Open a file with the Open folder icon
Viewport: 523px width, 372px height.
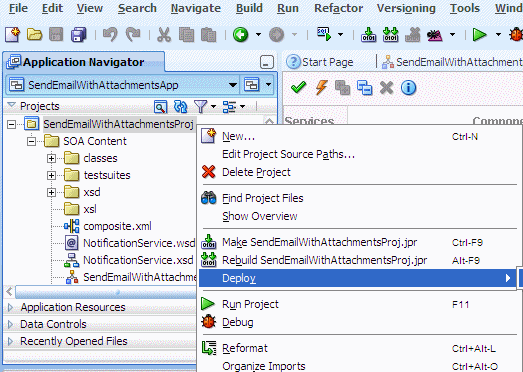tap(34, 34)
